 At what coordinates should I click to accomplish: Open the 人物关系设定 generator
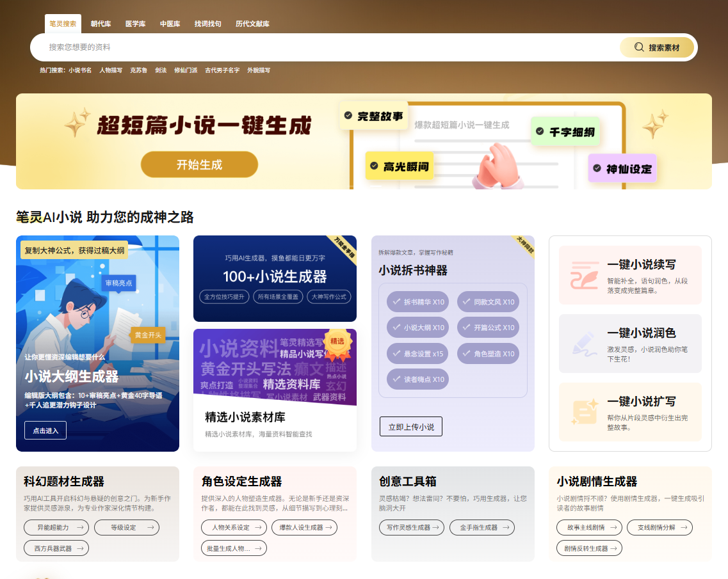[x=234, y=528]
